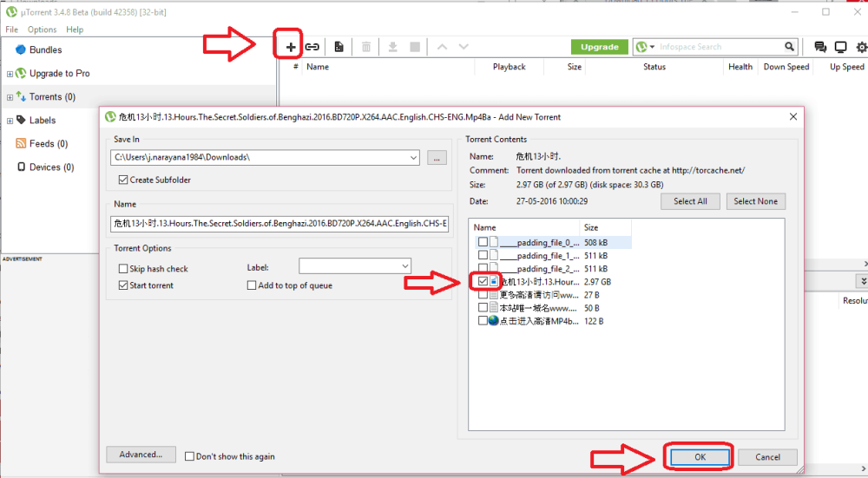Open the Save In path dropdown
The height and width of the screenshot is (478, 868).
pyautogui.click(x=413, y=158)
